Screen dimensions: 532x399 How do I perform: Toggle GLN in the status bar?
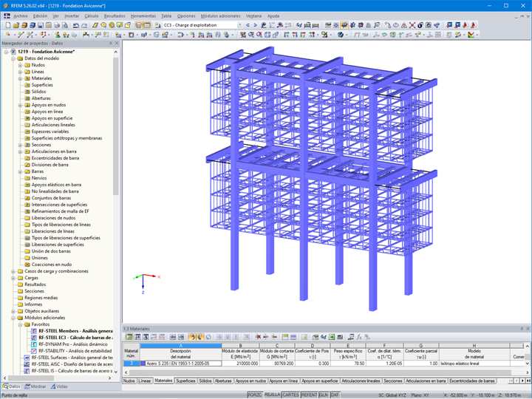[324, 395]
